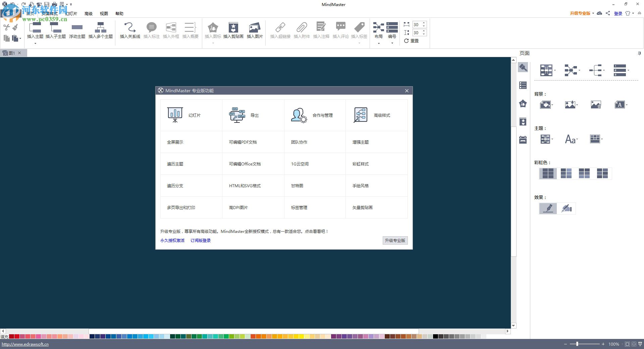Screen dimensions: 644x349
Task: Open the View (视图) ribbon tab
Action: (104, 14)
